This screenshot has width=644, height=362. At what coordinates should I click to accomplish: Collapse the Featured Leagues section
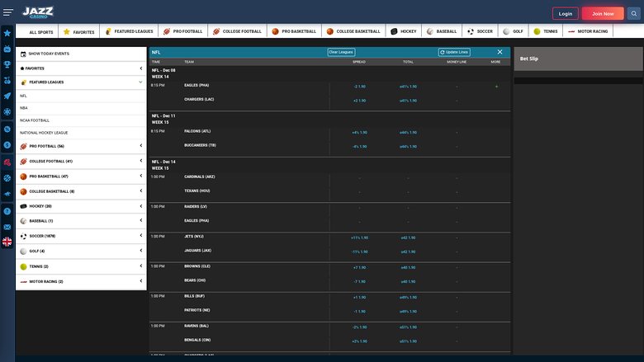tap(140, 82)
